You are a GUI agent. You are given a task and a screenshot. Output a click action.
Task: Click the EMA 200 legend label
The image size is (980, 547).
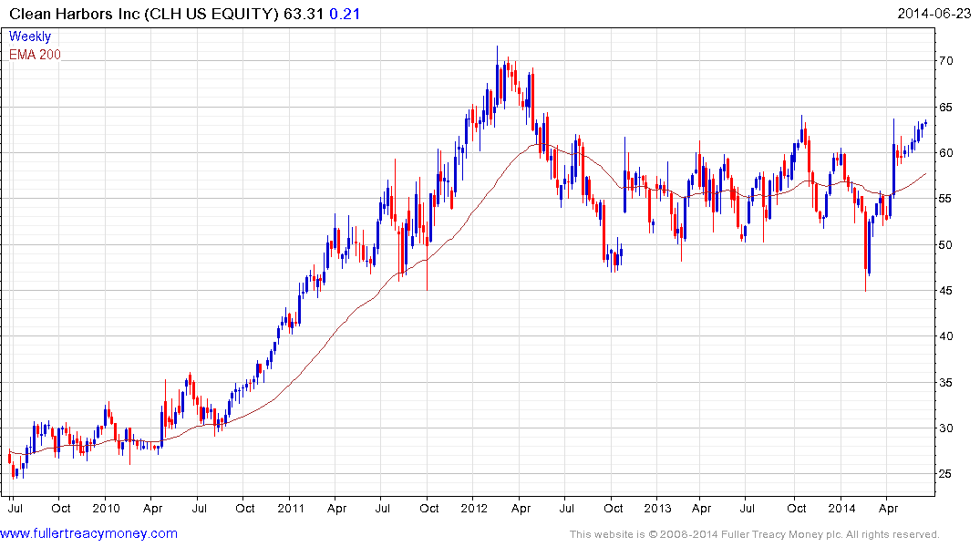(x=35, y=55)
